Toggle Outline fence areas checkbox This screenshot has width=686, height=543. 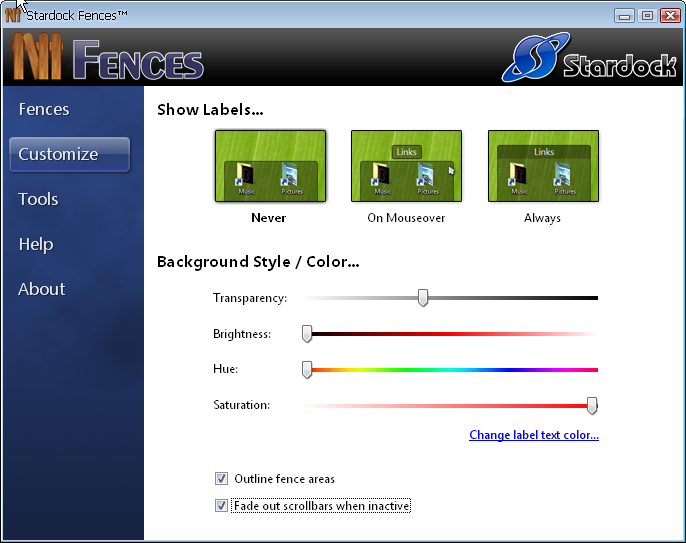click(x=221, y=479)
